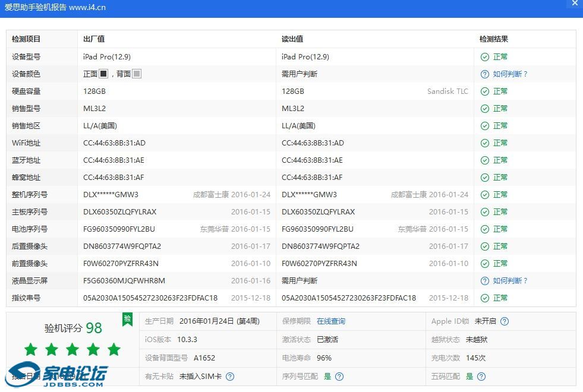Close the 爱思助手验机报告 window
The image size is (583, 392).
pyautogui.click(x=575, y=3)
